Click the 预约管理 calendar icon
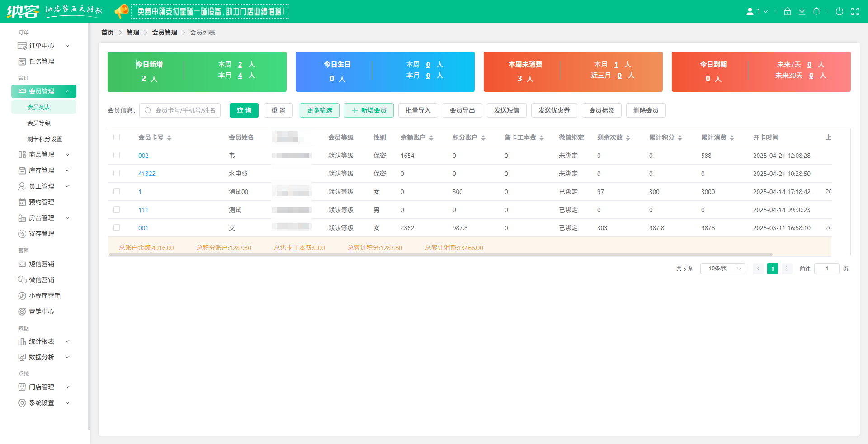The image size is (868, 444). 22,202
